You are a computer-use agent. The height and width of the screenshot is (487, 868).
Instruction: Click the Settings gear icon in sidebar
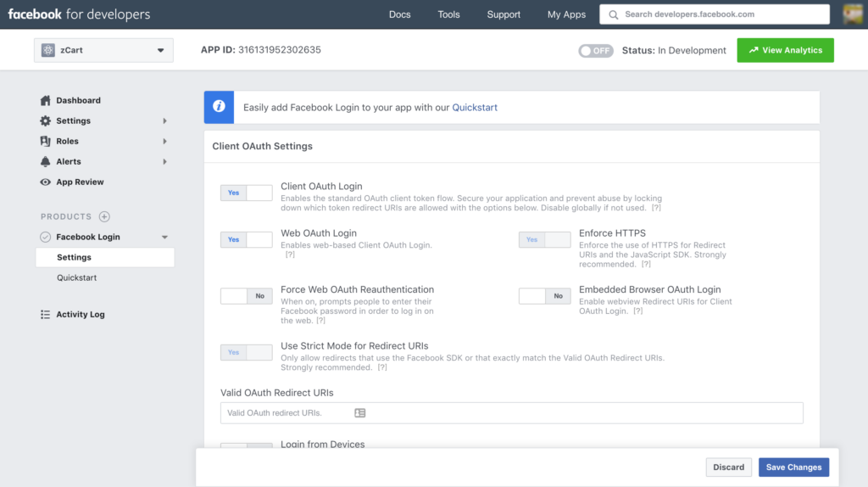pyautogui.click(x=46, y=120)
